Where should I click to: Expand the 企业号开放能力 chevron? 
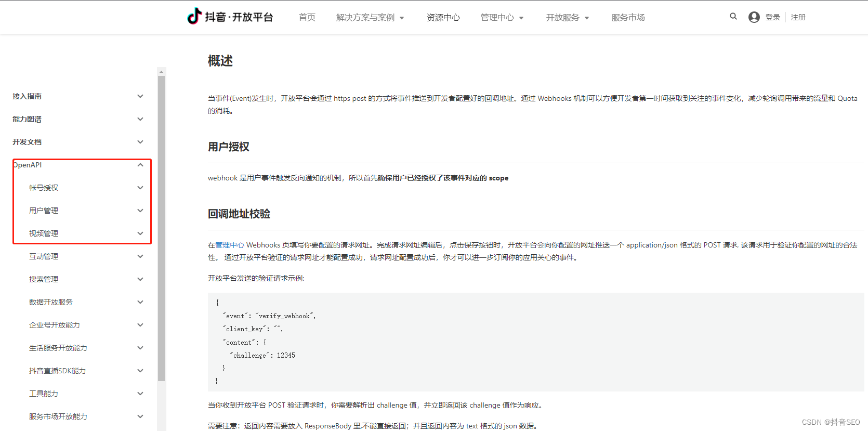[140, 325]
